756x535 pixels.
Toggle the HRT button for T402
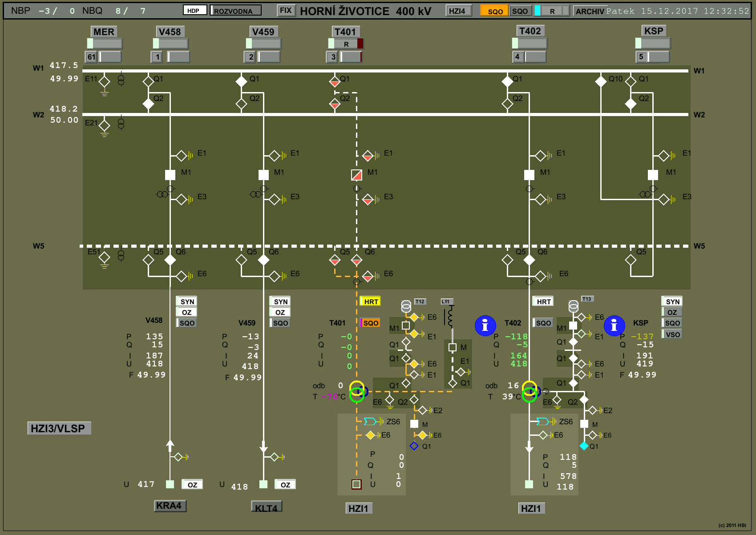(x=543, y=302)
